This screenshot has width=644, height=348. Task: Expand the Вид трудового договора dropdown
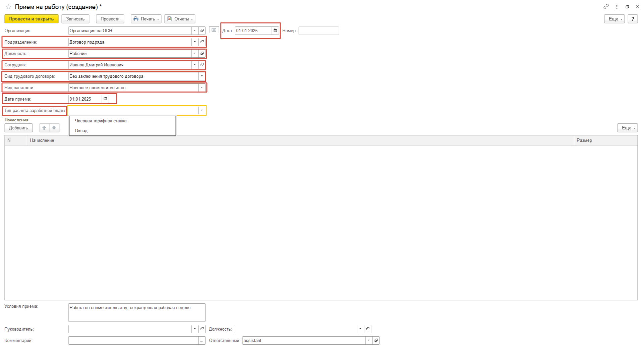tap(201, 76)
